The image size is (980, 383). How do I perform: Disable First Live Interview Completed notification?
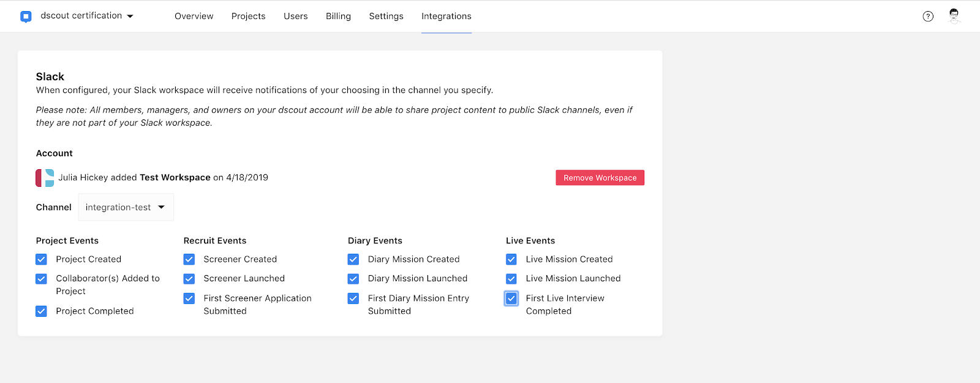[x=511, y=298]
